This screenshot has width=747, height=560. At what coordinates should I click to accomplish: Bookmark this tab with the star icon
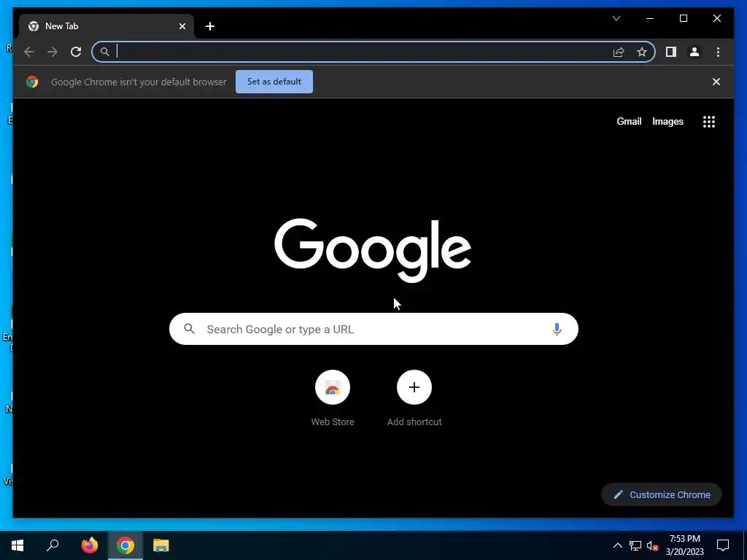pyautogui.click(x=642, y=52)
